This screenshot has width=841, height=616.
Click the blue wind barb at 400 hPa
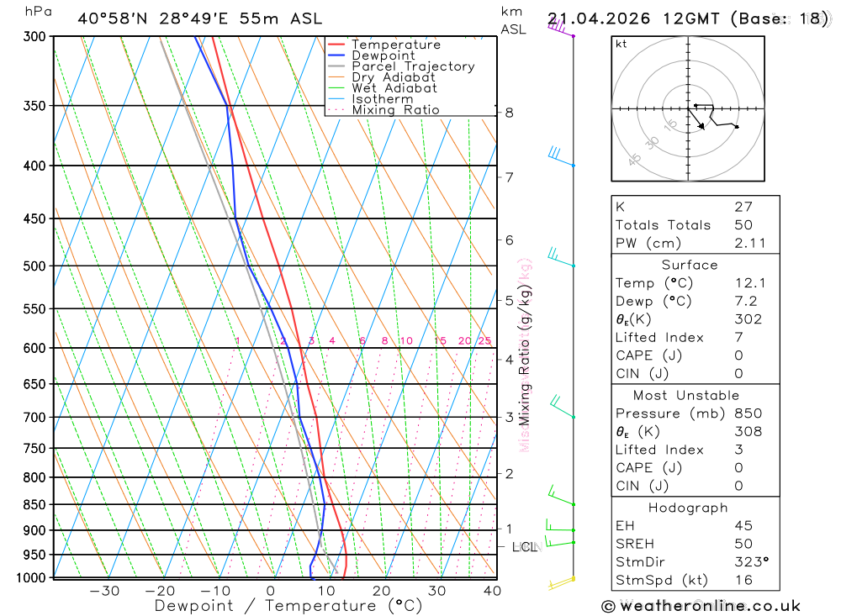(561, 156)
